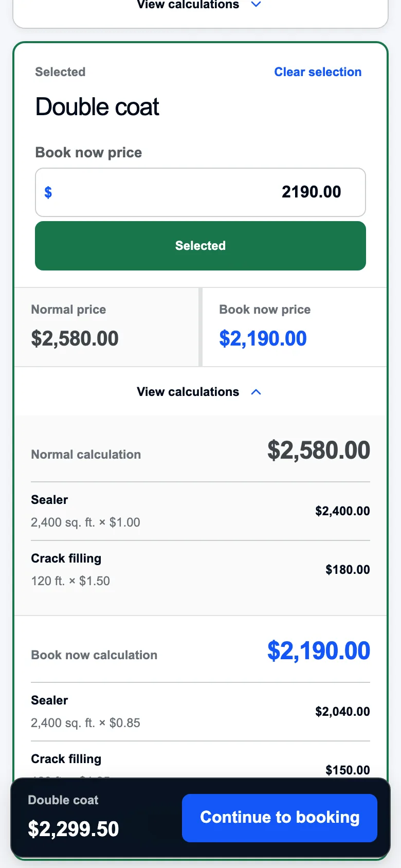Click the Book now price field label
401x868 pixels.
pyautogui.click(x=88, y=153)
